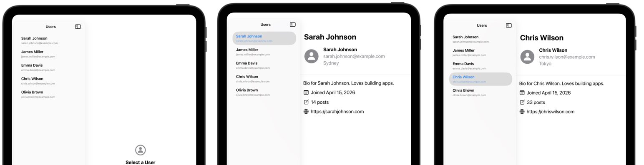Select Olivia Brown in first iPad list
Screen dimensions: 644x165
click(x=49, y=94)
